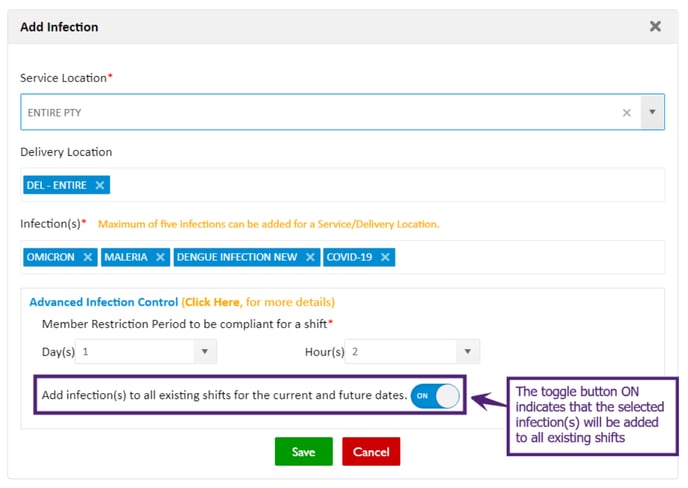The width and height of the screenshot is (688, 488).
Task: Select the OMICRON infection chip
Action: [51, 257]
